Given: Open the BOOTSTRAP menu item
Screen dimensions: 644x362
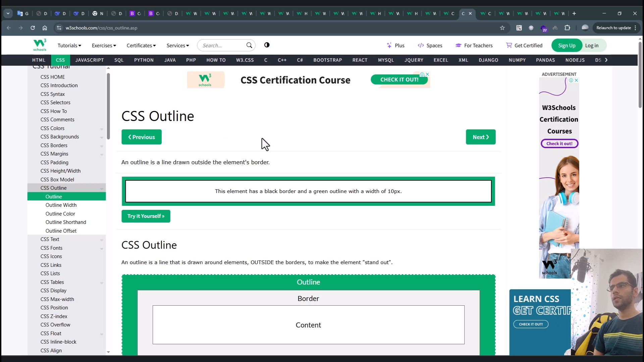Looking at the screenshot, I should coord(328,60).
